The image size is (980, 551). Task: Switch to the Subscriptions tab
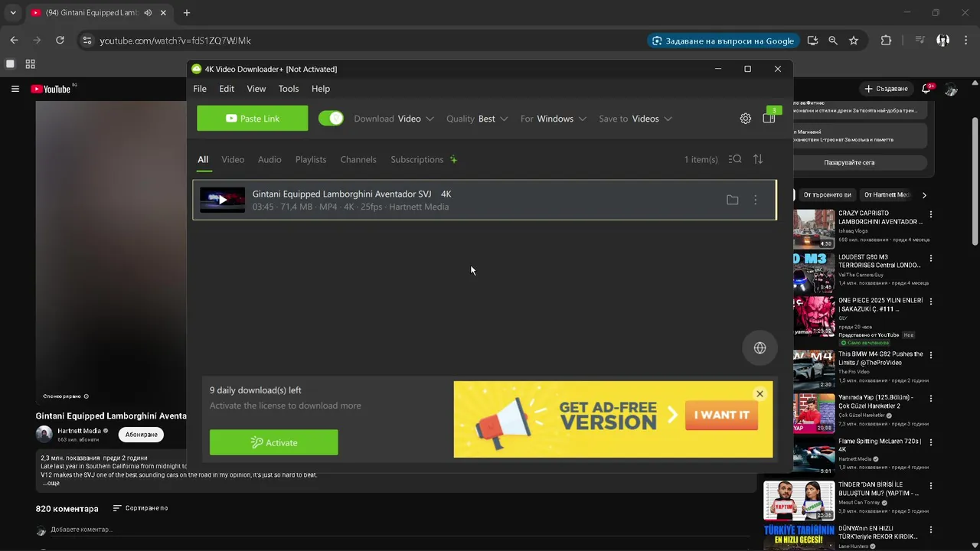tap(417, 159)
